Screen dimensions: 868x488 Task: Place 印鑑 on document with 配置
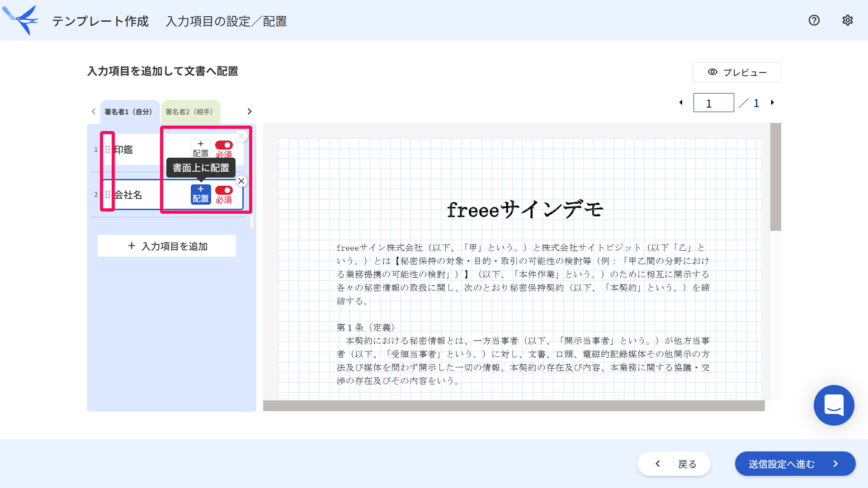(x=201, y=149)
